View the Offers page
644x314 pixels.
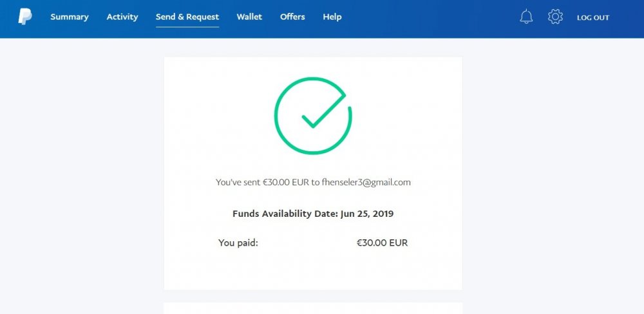(292, 17)
